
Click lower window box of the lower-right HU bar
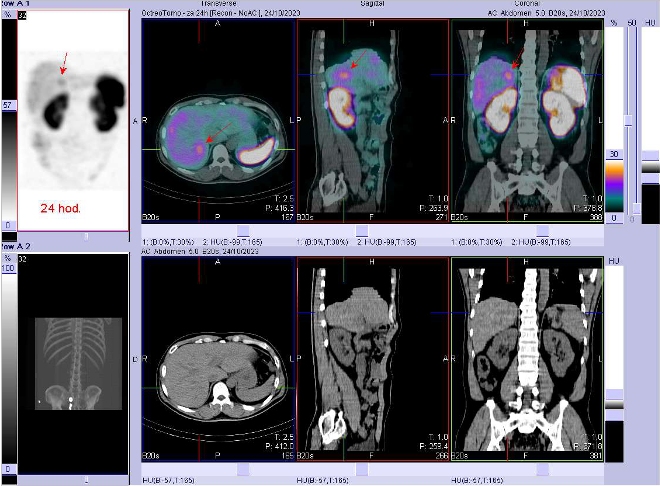tap(614, 415)
